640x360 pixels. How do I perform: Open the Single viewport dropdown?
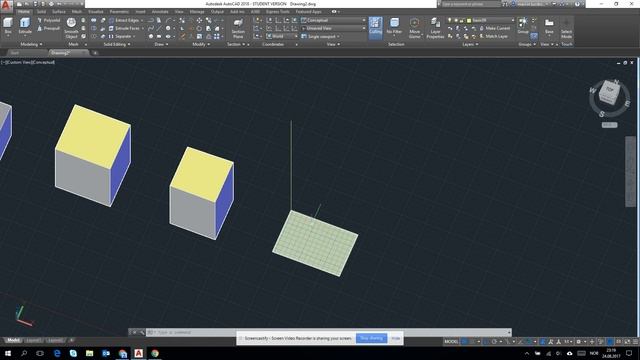[321, 36]
